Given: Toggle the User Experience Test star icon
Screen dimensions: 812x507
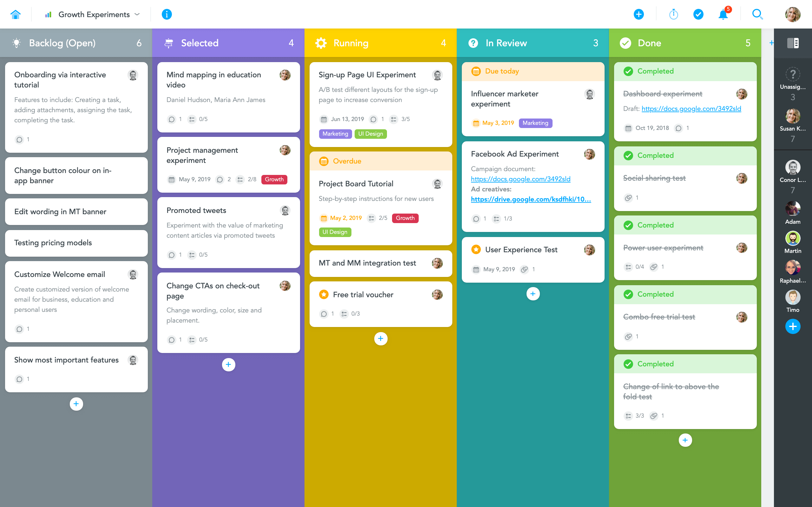Looking at the screenshot, I should (x=476, y=249).
